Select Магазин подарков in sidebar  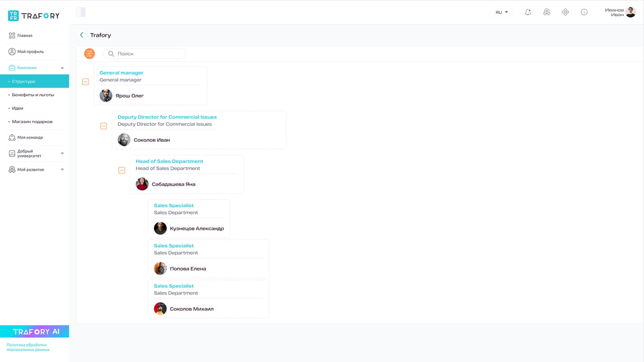[x=32, y=122]
